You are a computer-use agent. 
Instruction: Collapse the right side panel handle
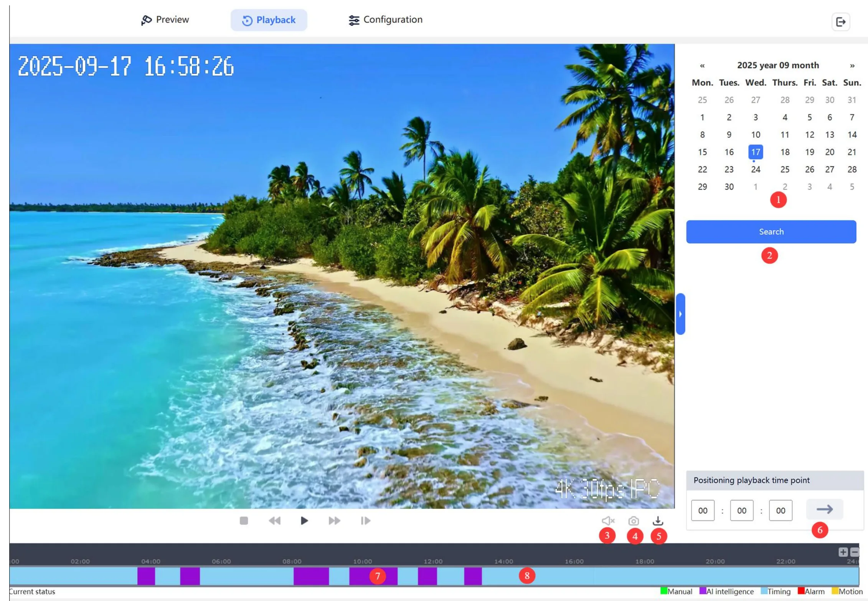pos(680,314)
